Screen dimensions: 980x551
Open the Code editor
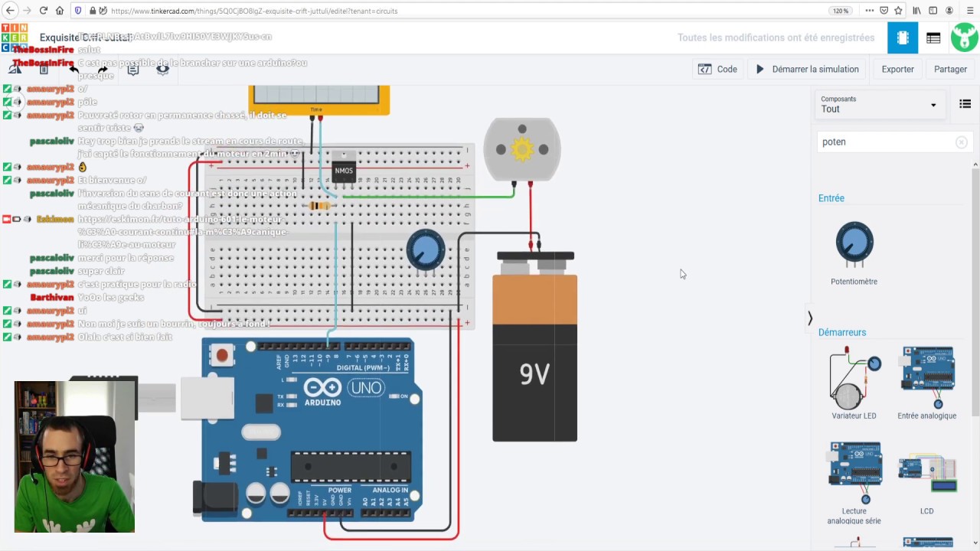717,69
